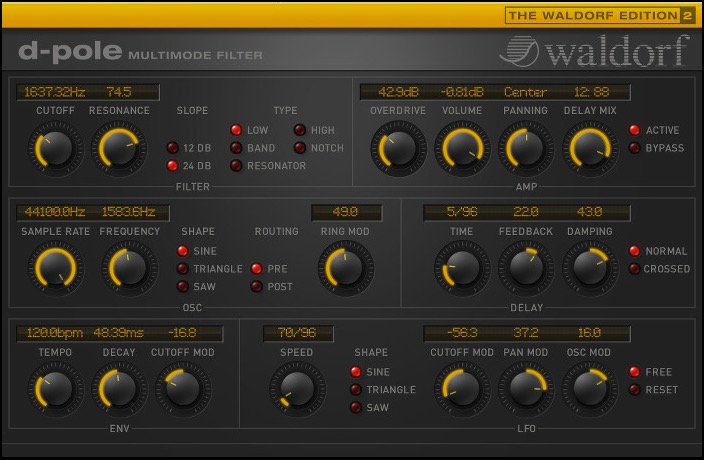Viewport: 704px width, 460px height.
Task: Click the 44100.0Hz sample rate display
Action: [x=55, y=212]
